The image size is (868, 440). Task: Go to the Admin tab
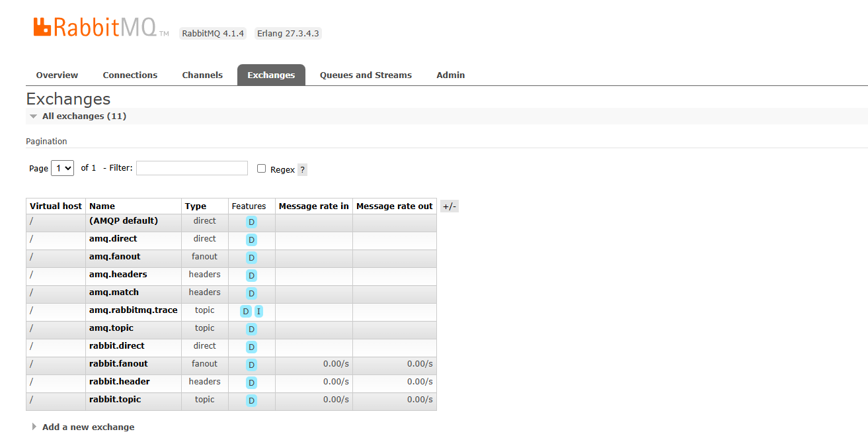(451, 75)
